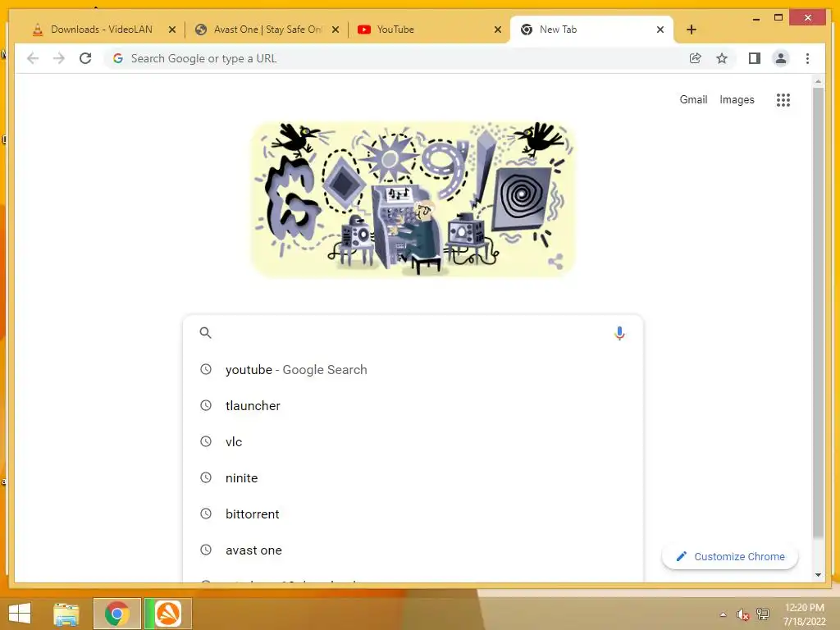Open the Windows Start menu

pyautogui.click(x=20, y=614)
